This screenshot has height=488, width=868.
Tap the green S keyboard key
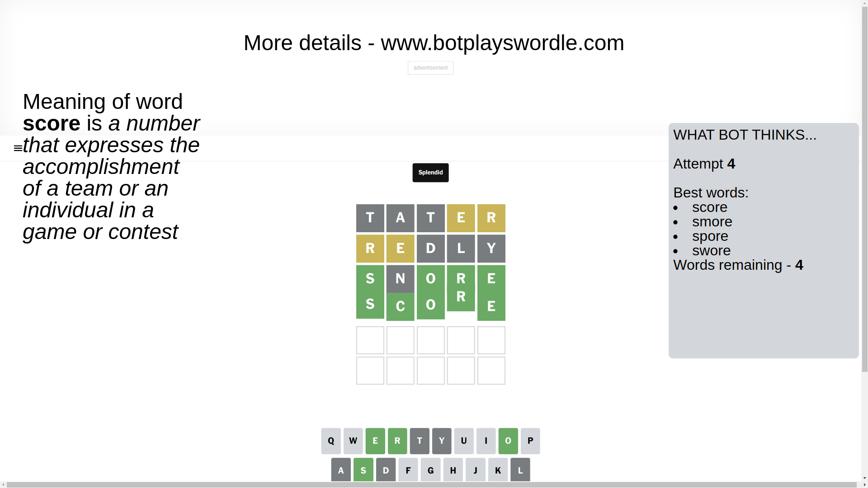click(363, 470)
